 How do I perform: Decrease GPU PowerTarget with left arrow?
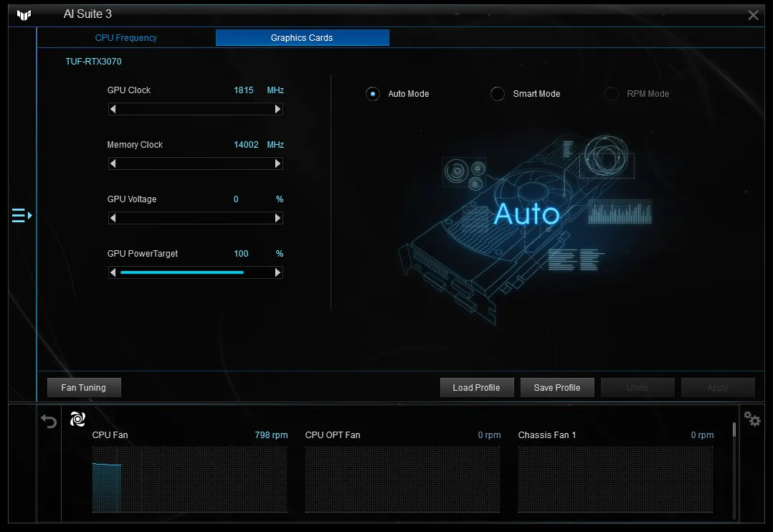pos(113,272)
